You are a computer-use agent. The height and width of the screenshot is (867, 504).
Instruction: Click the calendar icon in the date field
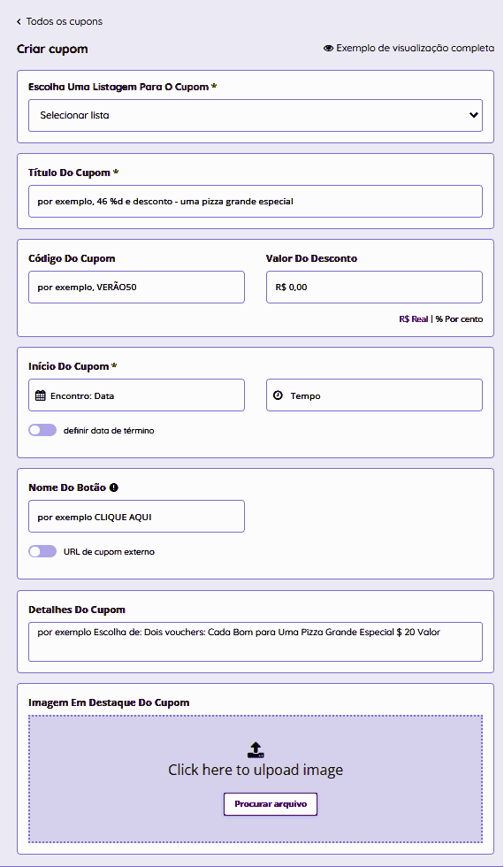(41, 395)
